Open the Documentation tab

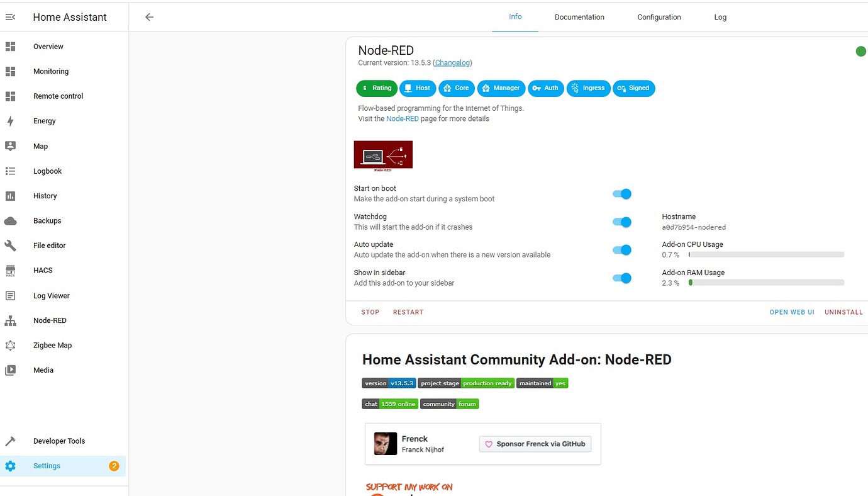click(579, 17)
